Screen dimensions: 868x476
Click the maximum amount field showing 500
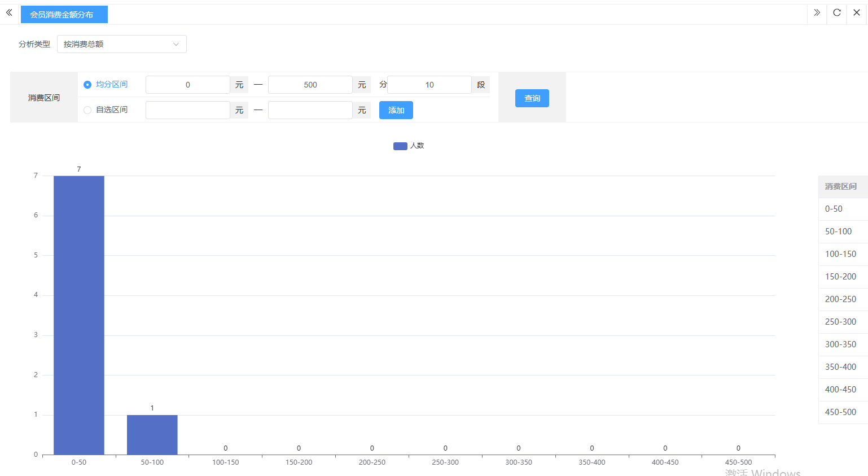(x=310, y=85)
